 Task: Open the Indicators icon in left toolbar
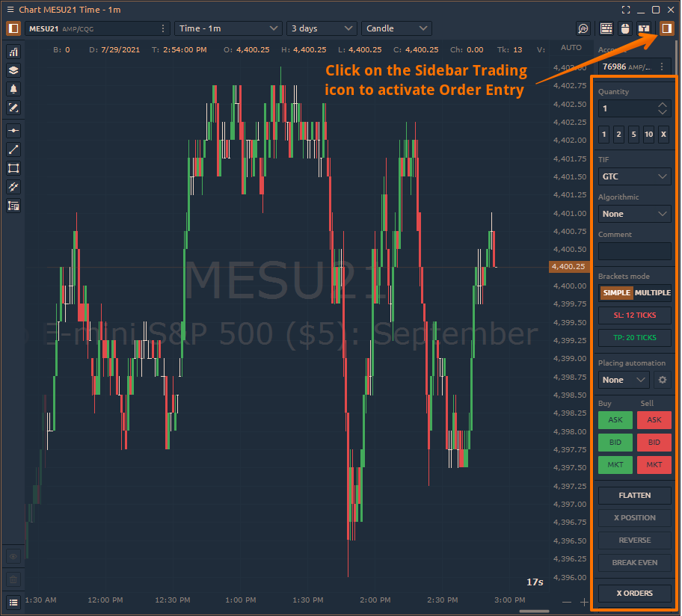(13, 52)
